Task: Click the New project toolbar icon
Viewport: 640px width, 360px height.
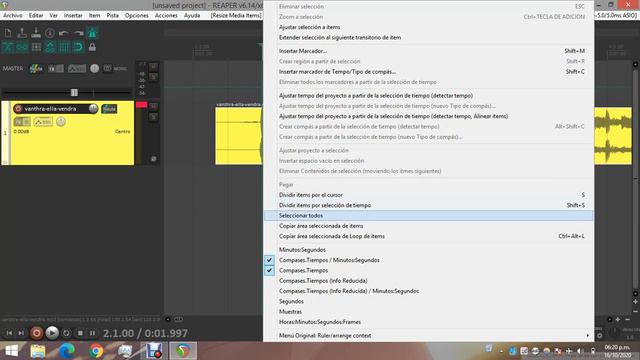Action: [x=8, y=33]
